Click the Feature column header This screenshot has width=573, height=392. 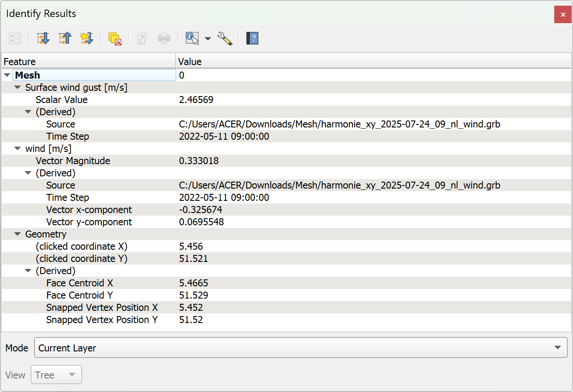click(x=87, y=62)
